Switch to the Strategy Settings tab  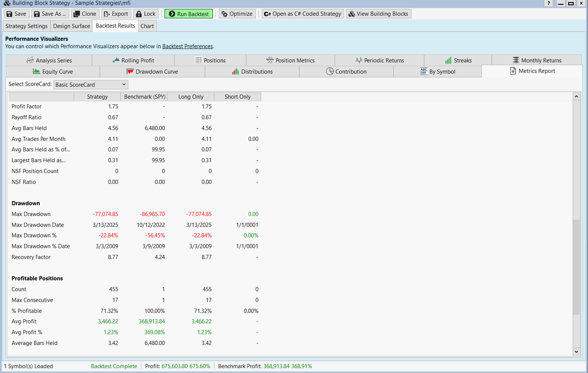click(x=27, y=26)
